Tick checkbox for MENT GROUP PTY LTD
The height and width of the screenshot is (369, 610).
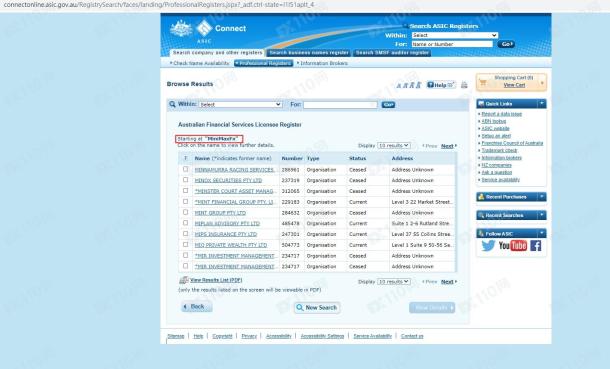click(x=186, y=212)
